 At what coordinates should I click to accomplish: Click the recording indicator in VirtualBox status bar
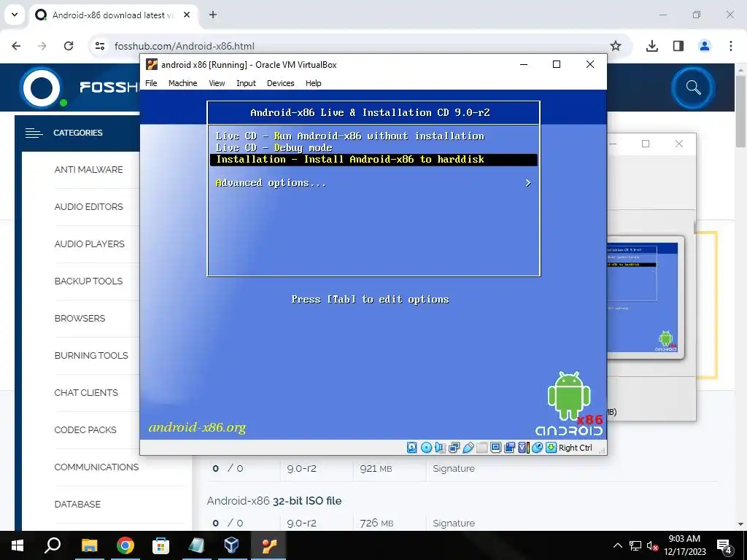[x=509, y=448]
